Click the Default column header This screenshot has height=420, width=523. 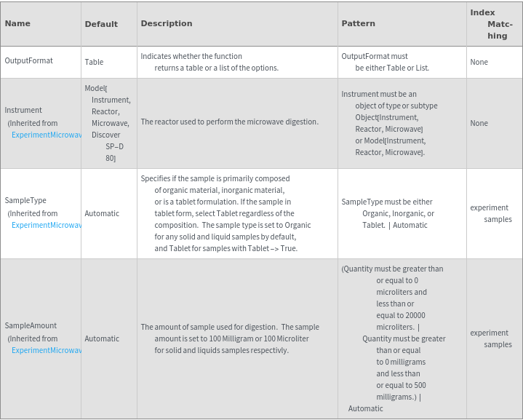[101, 24]
